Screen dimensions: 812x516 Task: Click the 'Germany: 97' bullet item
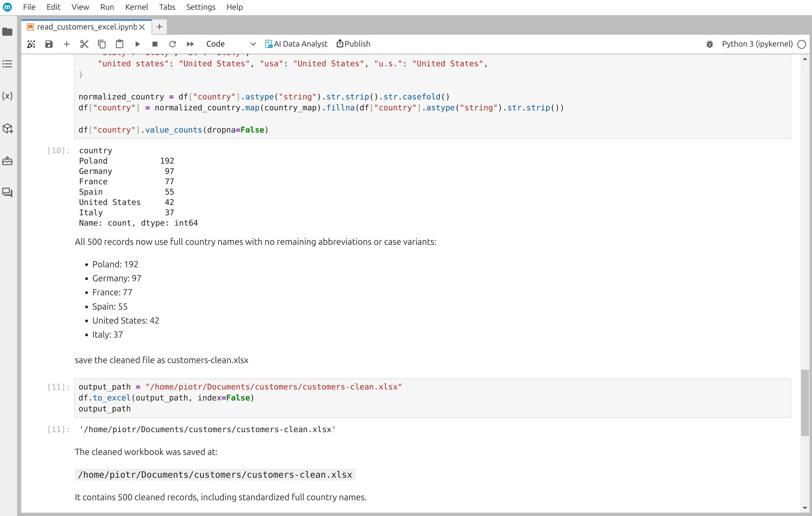(117, 278)
